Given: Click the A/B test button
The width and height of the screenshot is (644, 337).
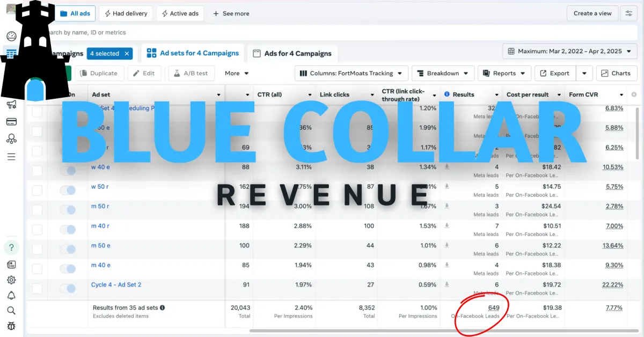Looking at the screenshot, I should pyautogui.click(x=191, y=74).
